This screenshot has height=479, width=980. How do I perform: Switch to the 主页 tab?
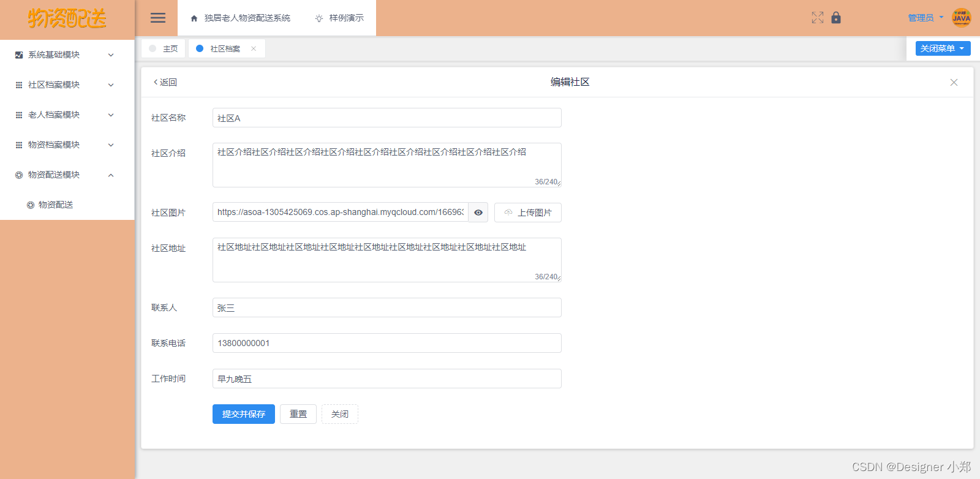pos(164,48)
